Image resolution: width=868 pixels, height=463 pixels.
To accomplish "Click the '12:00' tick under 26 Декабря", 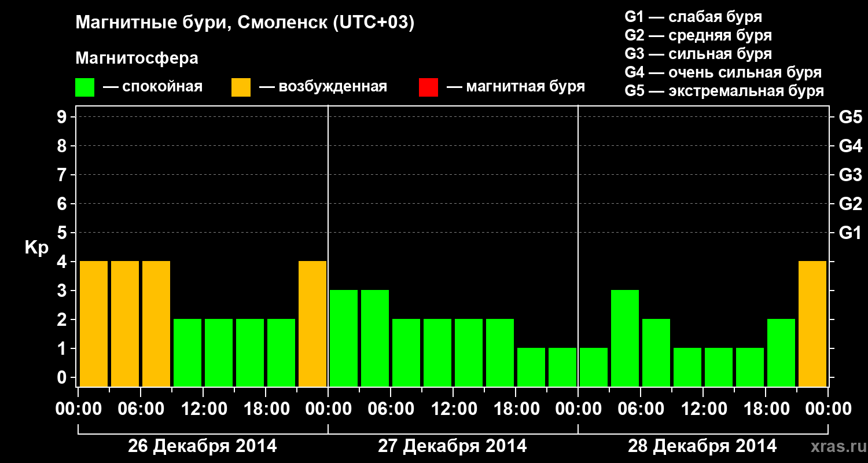I will (204, 409).
